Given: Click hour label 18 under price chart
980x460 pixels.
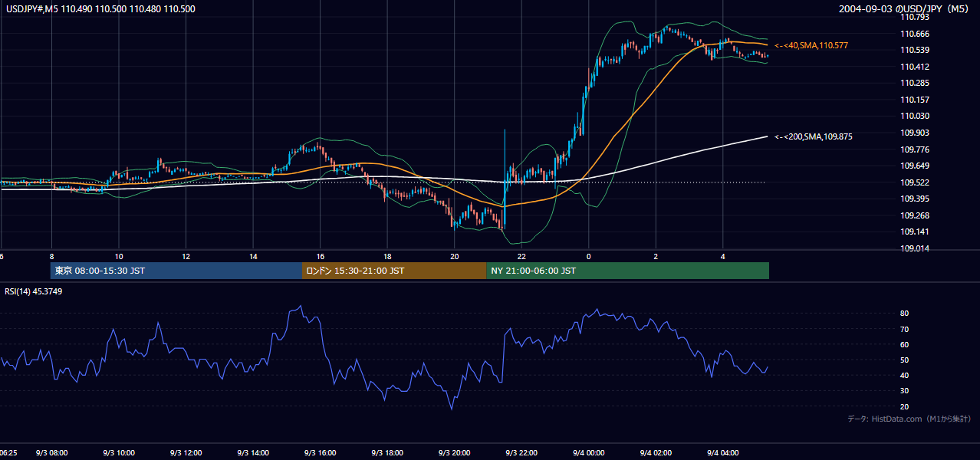Looking at the screenshot, I should tap(387, 257).
